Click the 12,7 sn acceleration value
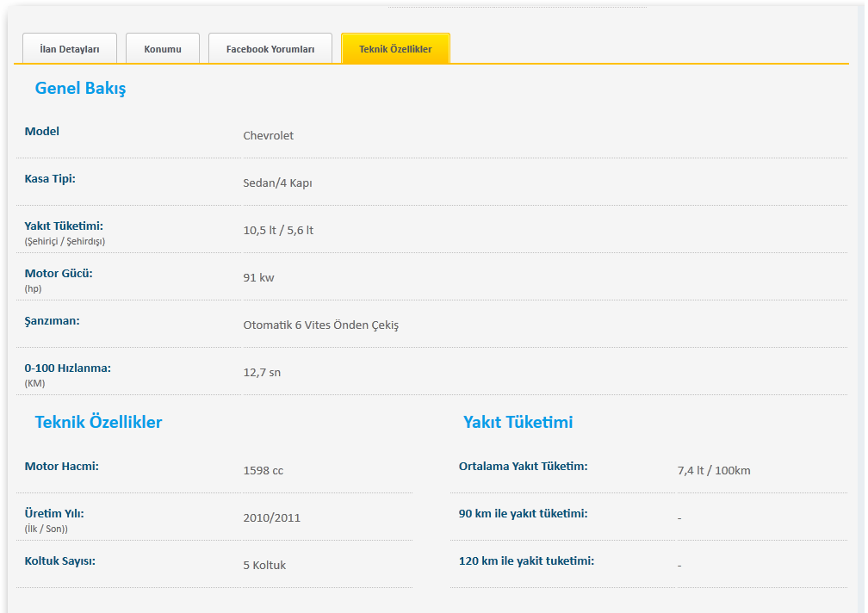 click(262, 373)
